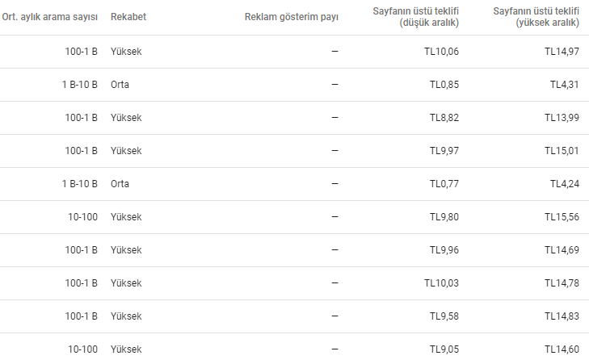This screenshot has width=589, height=364.
Task: Select the TL0,77 low bid cell
Action: point(444,183)
